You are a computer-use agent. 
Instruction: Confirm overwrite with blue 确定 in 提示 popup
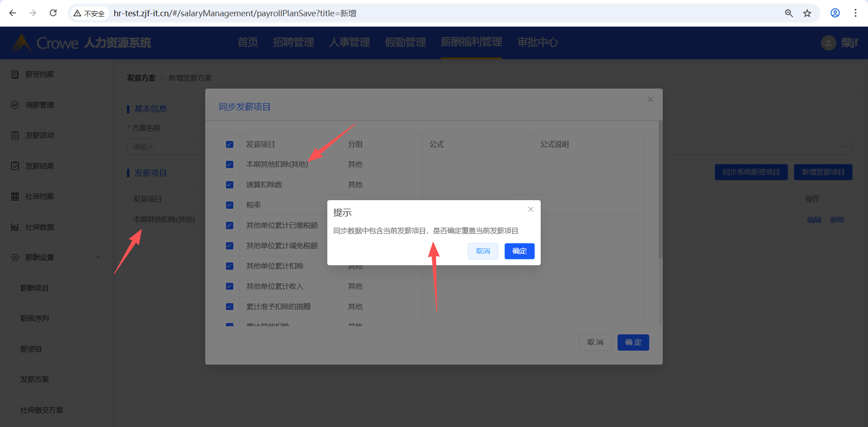pos(519,251)
